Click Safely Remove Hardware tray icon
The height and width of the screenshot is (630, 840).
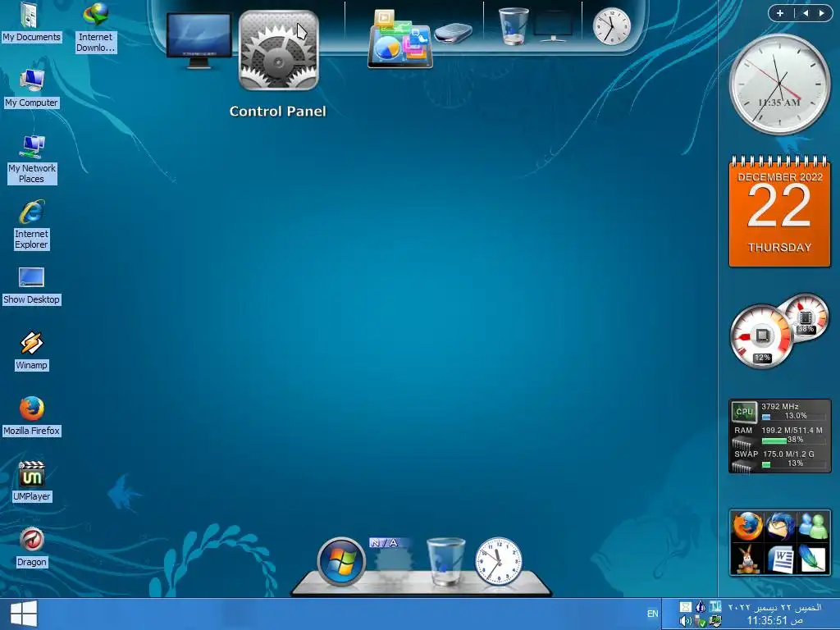click(x=700, y=621)
